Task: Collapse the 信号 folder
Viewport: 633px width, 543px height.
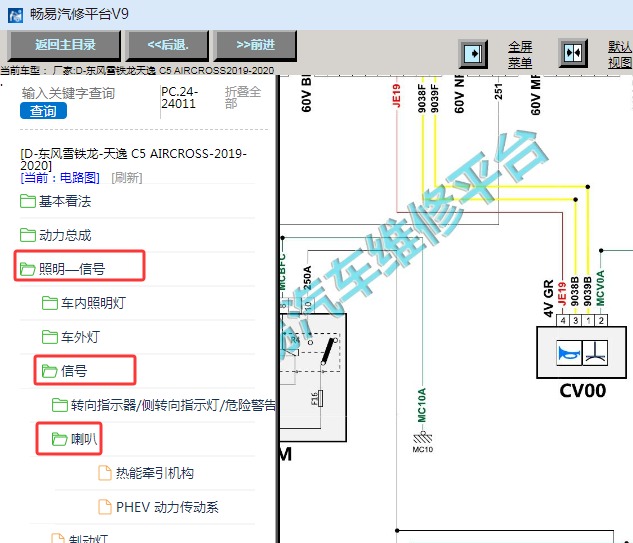Action: tap(74, 371)
